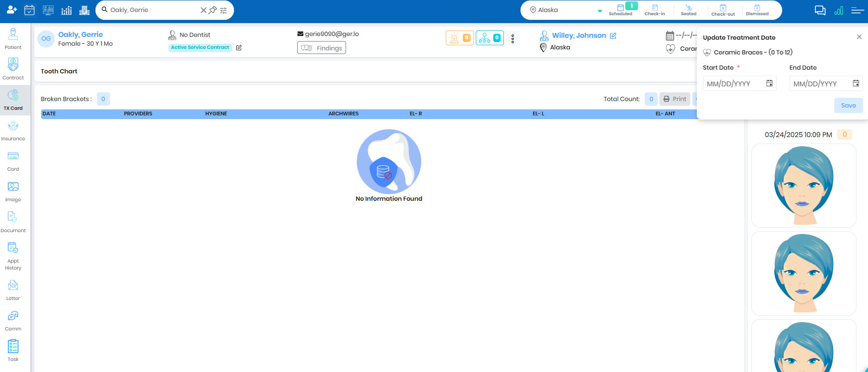Viewport: 868px width, 372px height.
Task: Open Comm in sidebar
Action: pyautogui.click(x=13, y=321)
